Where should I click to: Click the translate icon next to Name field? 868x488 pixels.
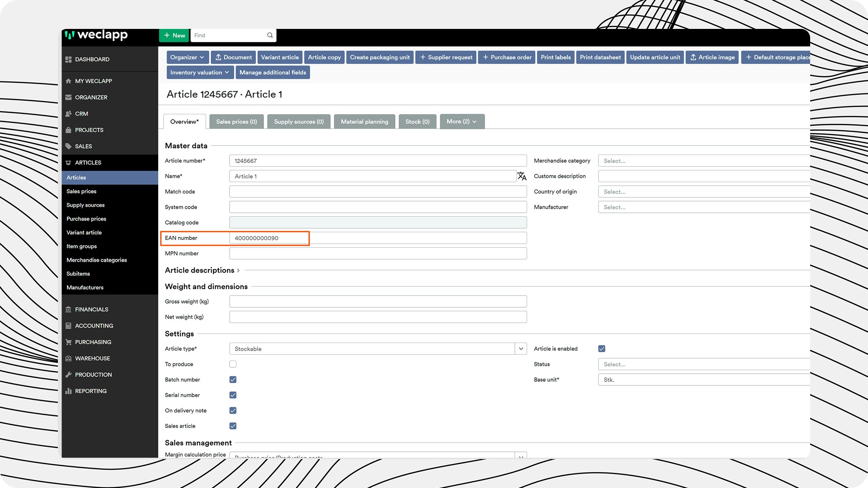522,176
